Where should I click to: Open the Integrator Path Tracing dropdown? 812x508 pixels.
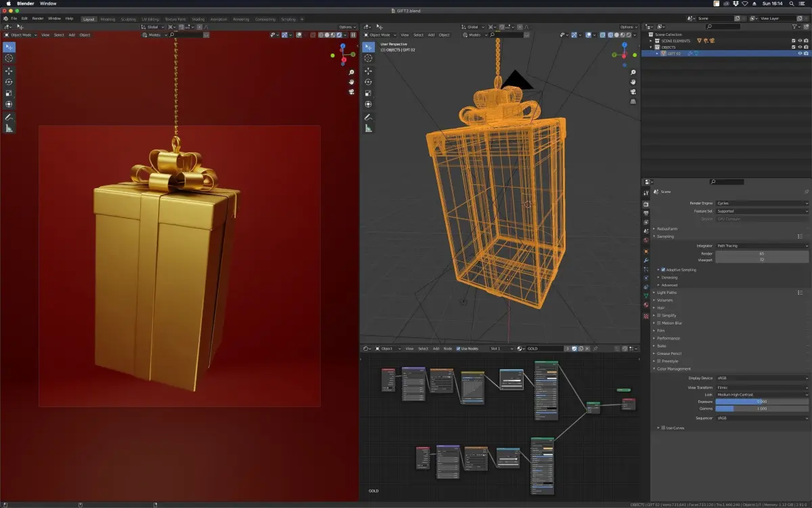tap(762, 245)
